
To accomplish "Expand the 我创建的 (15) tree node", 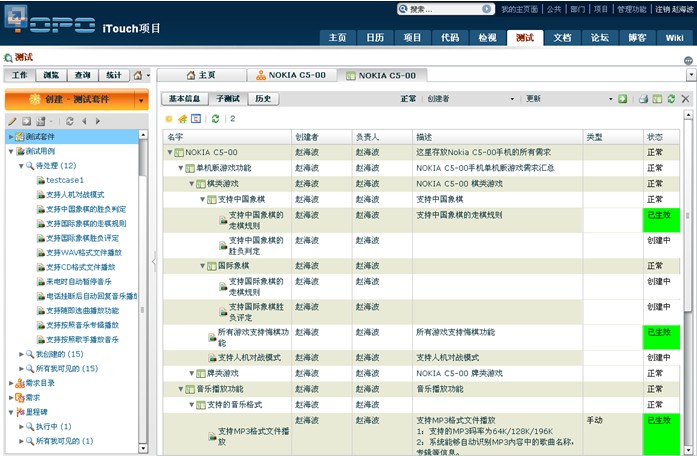I will click(x=21, y=354).
